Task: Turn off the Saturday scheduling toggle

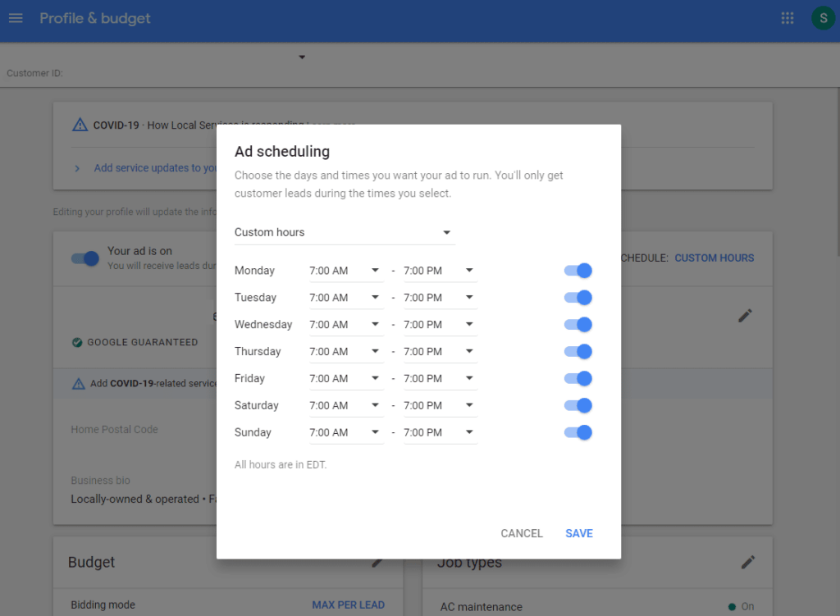Action: (577, 405)
